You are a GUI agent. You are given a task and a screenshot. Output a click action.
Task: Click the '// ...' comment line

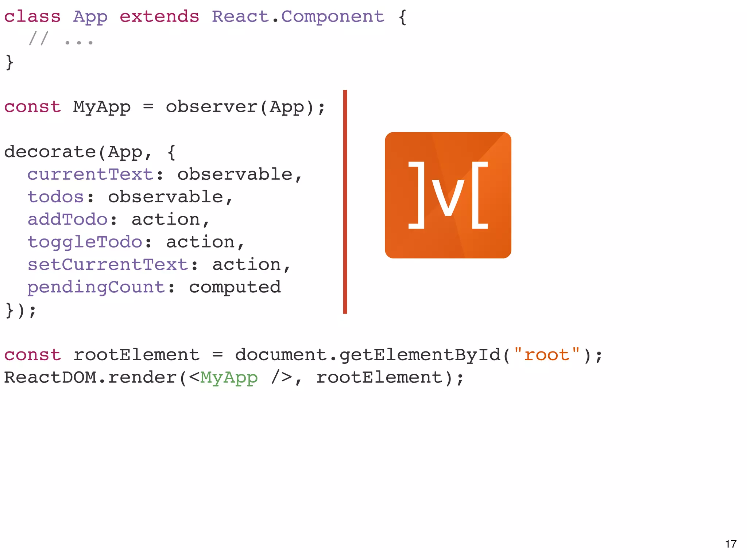(x=61, y=39)
